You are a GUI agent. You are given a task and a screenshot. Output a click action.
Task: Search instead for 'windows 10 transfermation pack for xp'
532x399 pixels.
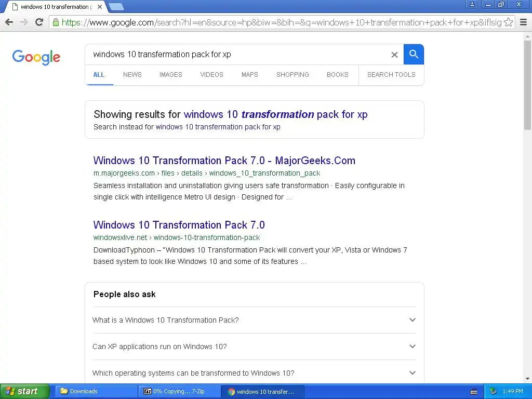(x=218, y=127)
